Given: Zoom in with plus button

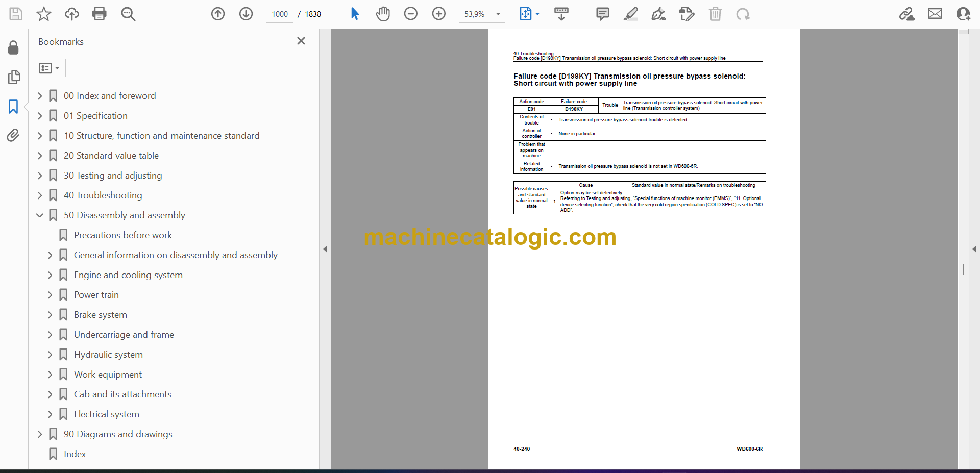Looking at the screenshot, I should point(439,14).
